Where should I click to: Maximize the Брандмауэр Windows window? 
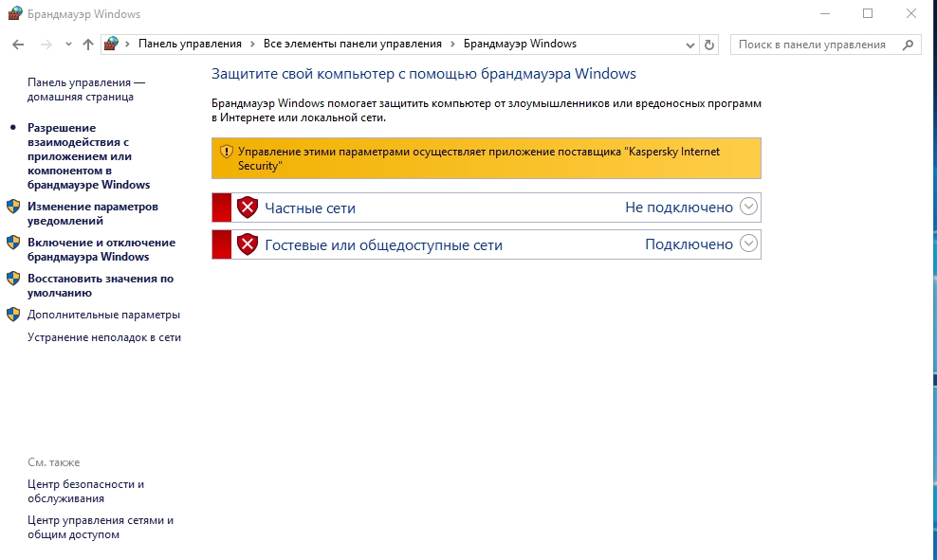click(868, 13)
